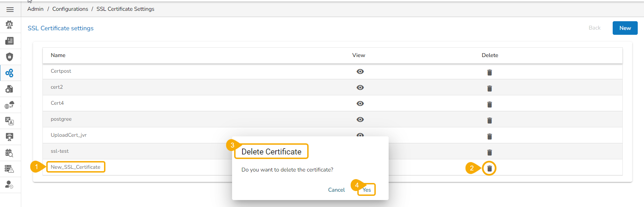Delete the Certpost certificate via trash icon
Image resolution: width=644 pixels, height=207 pixels.
click(x=490, y=72)
